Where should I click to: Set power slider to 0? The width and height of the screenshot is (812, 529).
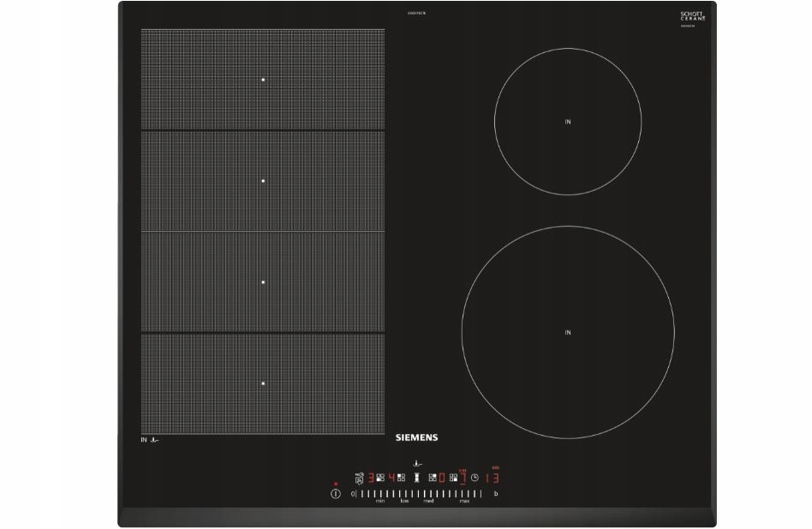[x=353, y=494]
